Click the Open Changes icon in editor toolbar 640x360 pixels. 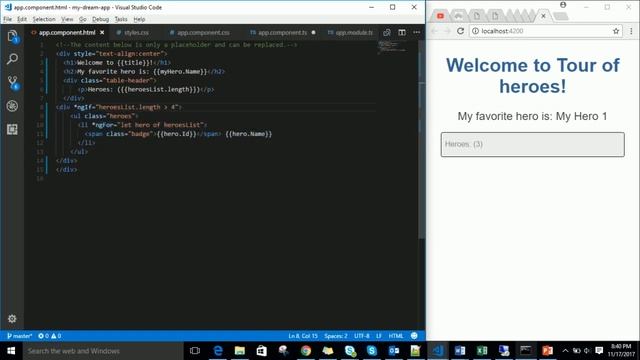(x=387, y=32)
